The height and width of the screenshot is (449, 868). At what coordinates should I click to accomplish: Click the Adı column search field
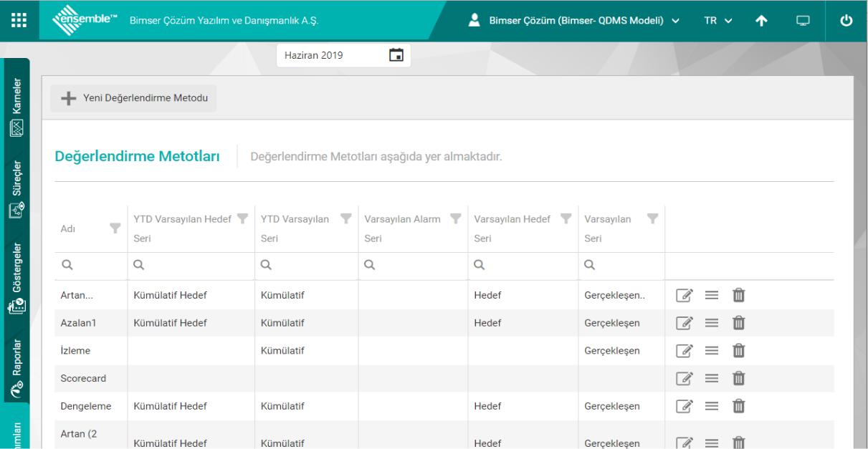click(x=91, y=264)
